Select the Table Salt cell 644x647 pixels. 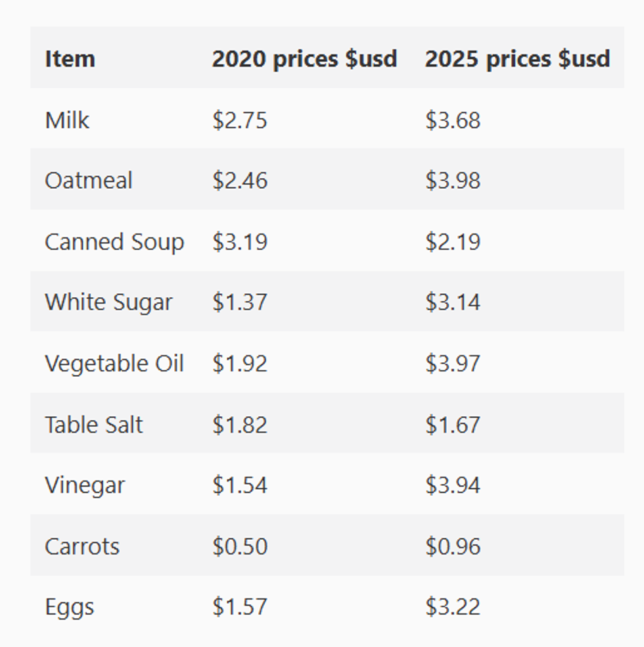pos(93,424)
